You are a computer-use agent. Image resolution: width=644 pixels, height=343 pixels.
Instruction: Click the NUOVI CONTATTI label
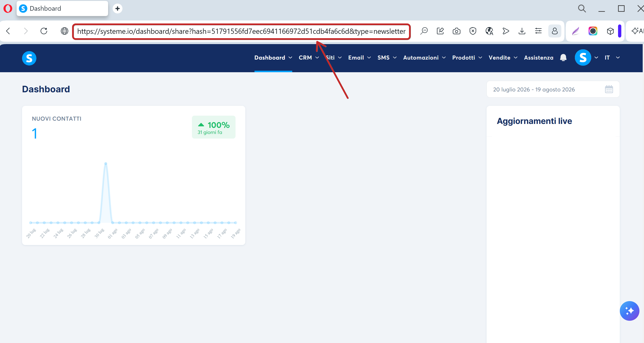click(56, 119)
